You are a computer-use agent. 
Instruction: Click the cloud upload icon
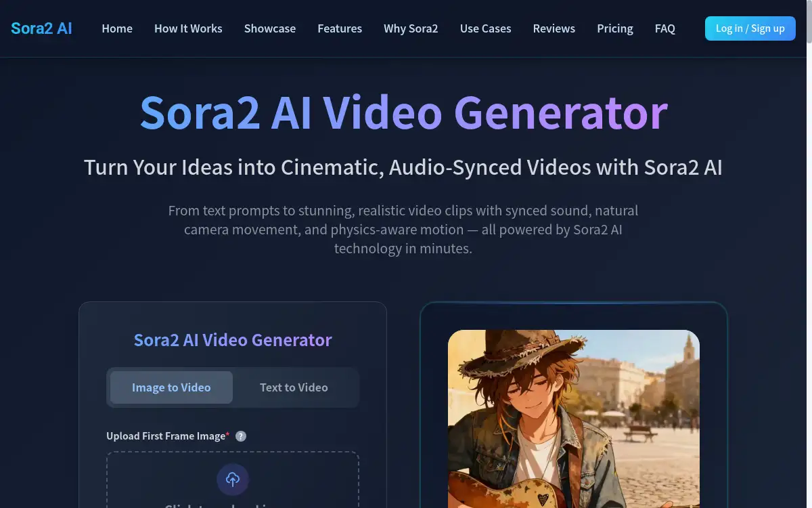(x=233, y=480)
